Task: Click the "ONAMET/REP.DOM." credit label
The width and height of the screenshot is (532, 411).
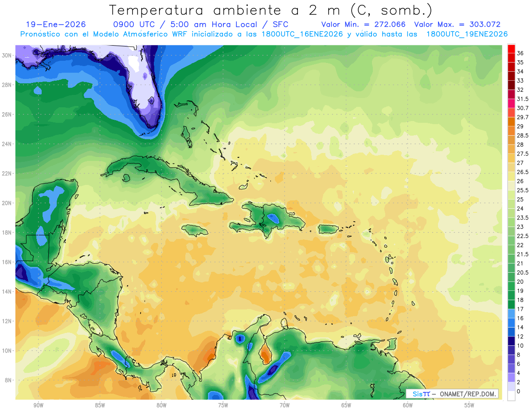Action: [468, 394]
